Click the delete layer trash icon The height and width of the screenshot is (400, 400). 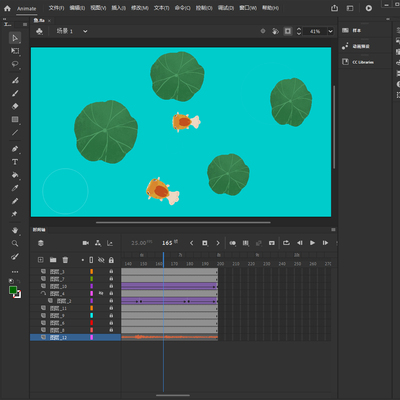coord(65,260)
